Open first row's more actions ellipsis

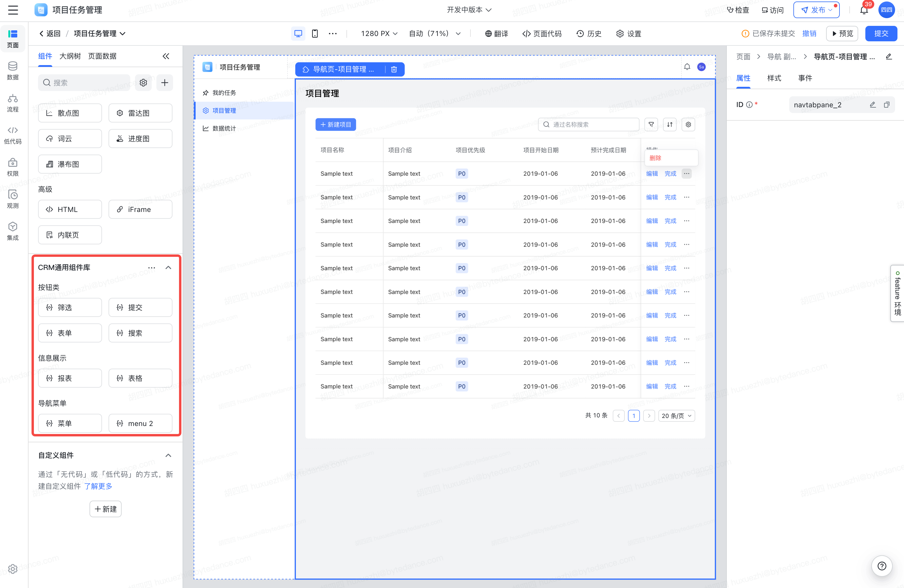[x=686, y=174]
